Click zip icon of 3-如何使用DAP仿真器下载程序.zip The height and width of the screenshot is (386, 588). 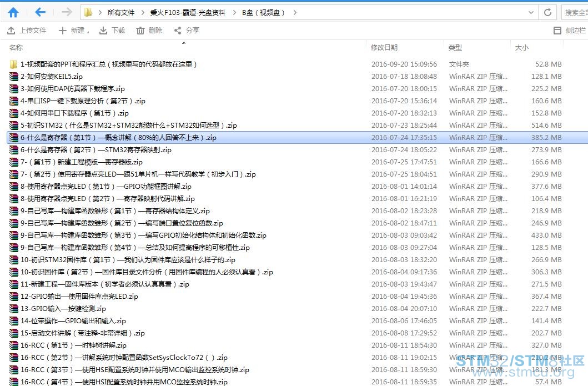[13, 88]
